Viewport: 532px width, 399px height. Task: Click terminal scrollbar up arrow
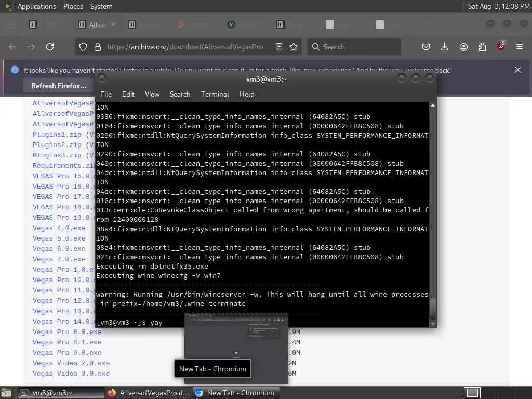[x=433, y=105]
